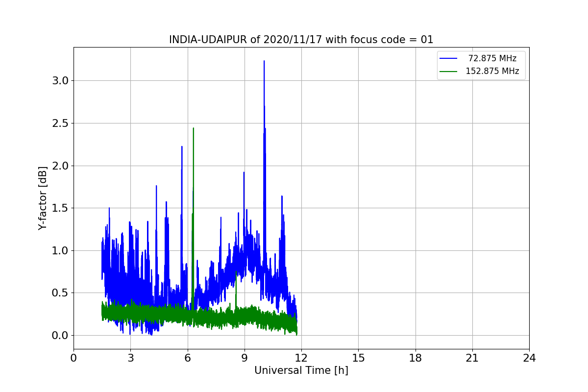The width and height of the screenshot is (588, 392).
Task: Click the plot title INDIA-UDAIPUR of 2020/11/17
Action: [301, 40]
